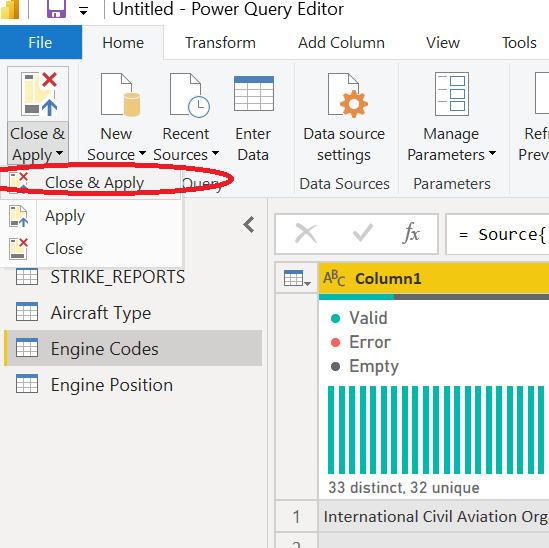Expand the Manage Parameters dropdown arrow

click(492, 153)
